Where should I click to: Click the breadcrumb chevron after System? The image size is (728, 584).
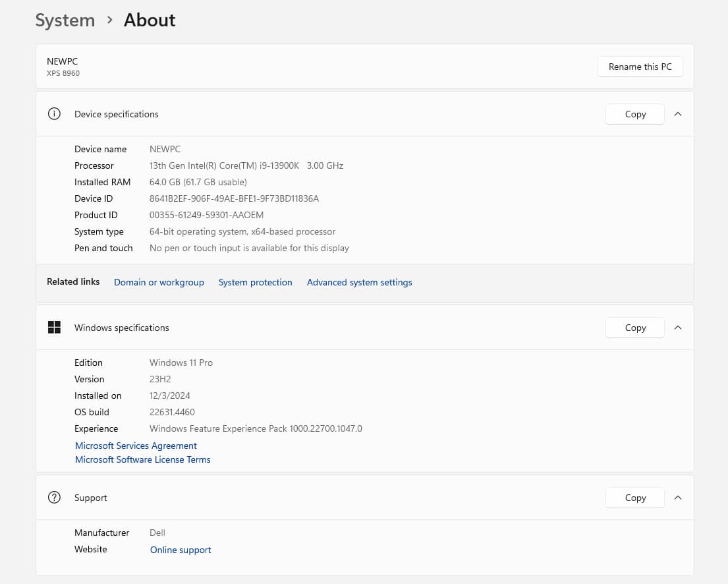pyautogui.click(x=109, y=20)
